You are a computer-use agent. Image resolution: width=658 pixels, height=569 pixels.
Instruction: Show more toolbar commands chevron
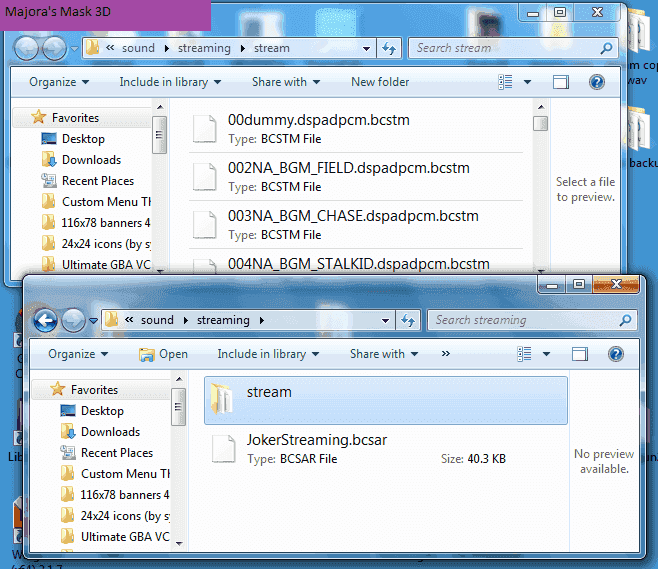coord(446,354)
